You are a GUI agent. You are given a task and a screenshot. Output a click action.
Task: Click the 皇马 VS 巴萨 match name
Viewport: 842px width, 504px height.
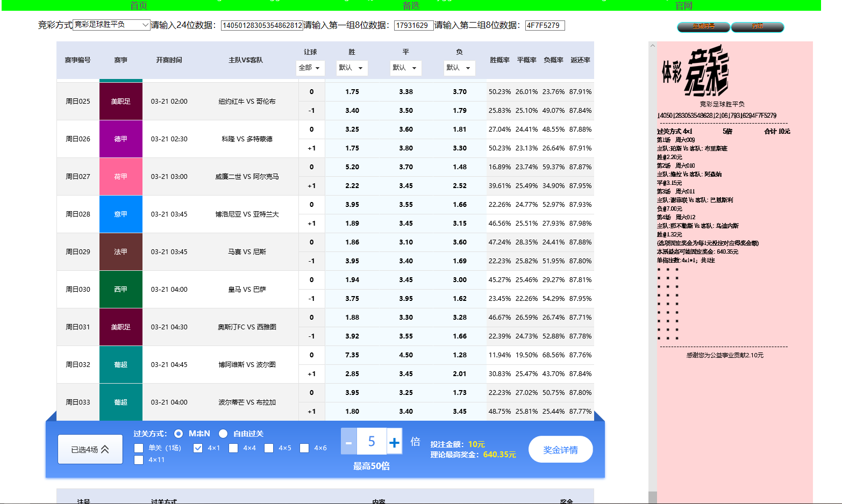[x=247, y=289]
